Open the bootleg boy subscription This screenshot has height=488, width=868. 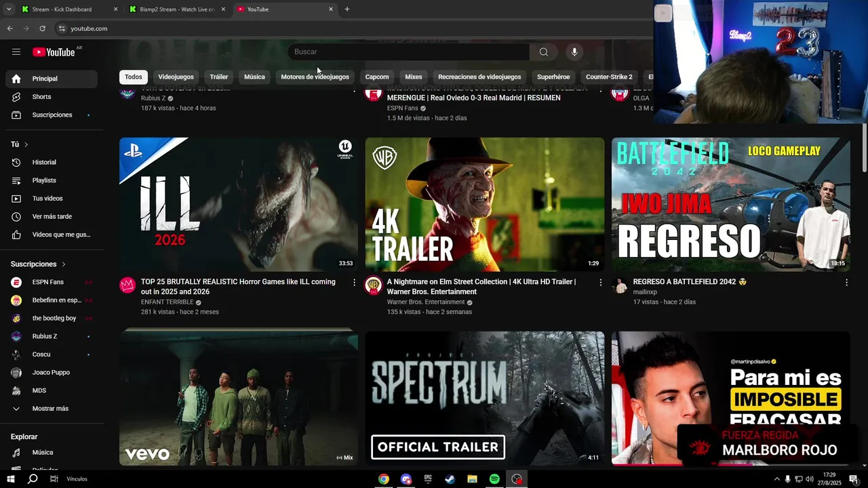click(52, 319)
